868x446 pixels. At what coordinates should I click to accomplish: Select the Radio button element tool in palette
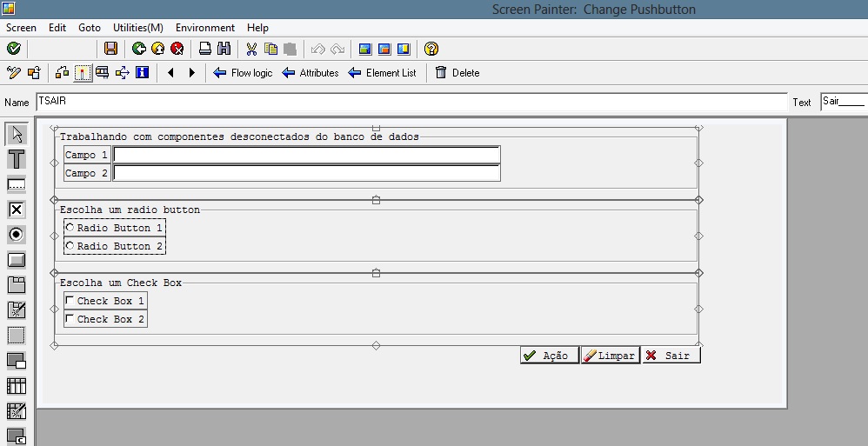16,235
